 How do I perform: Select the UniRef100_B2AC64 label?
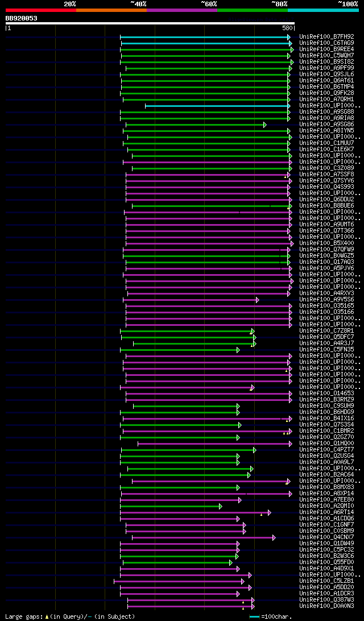327,474
